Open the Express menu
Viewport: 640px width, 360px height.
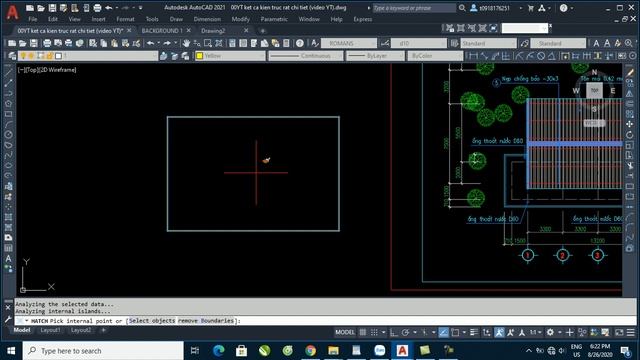tap(362, 19)
